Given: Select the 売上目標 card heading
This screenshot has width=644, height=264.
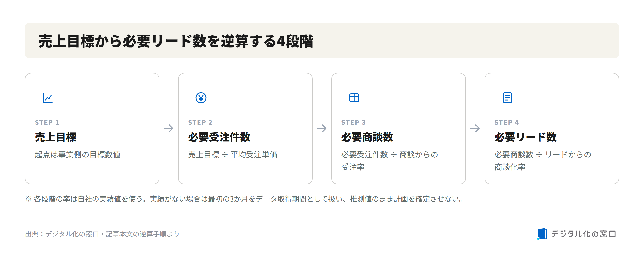Looking at the screenshot, I should tap(56, 137).
